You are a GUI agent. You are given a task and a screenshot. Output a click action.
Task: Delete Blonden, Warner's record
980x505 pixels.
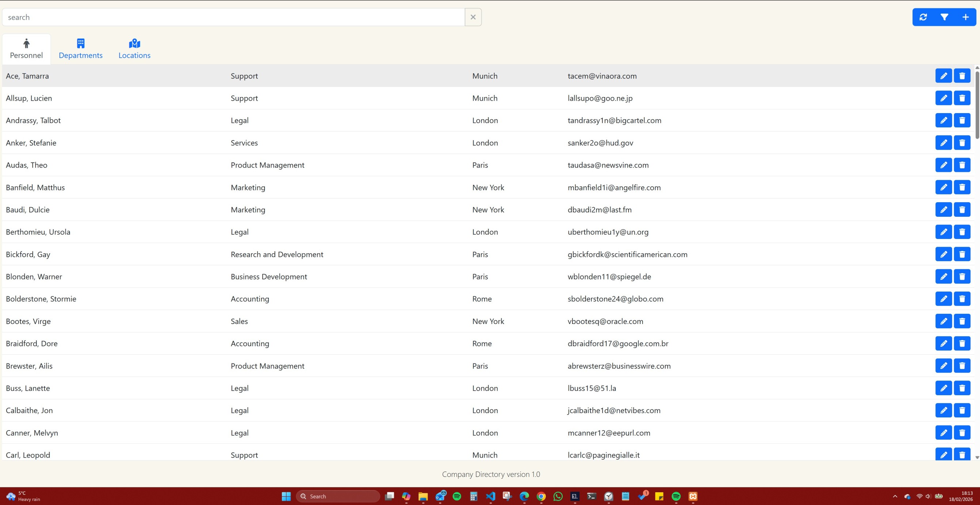(962, 277)
